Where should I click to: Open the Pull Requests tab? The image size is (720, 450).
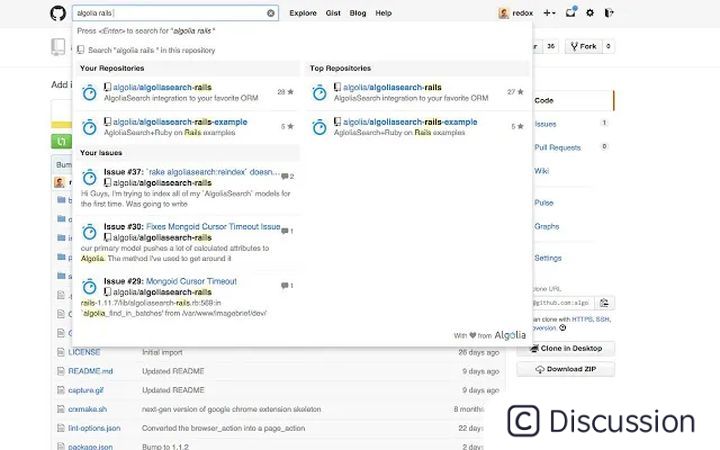557,147
